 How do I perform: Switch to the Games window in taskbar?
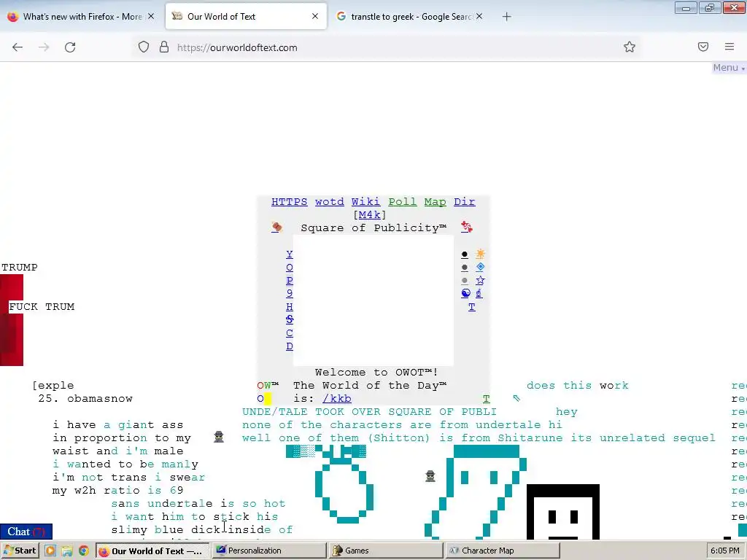[385, 551]
